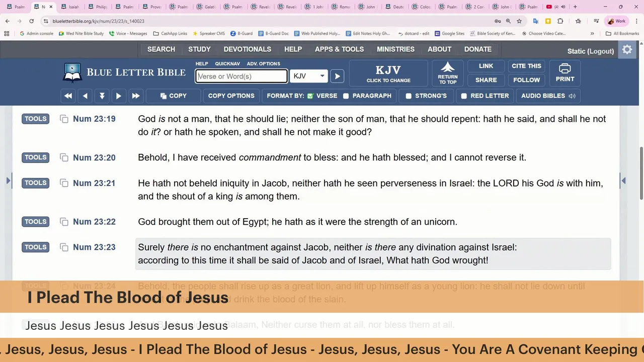The height and width of the screenshot is (362, 644).
Task: Copy verse Num 23:20 with its copy icon
Action: (x=64, y=158)
